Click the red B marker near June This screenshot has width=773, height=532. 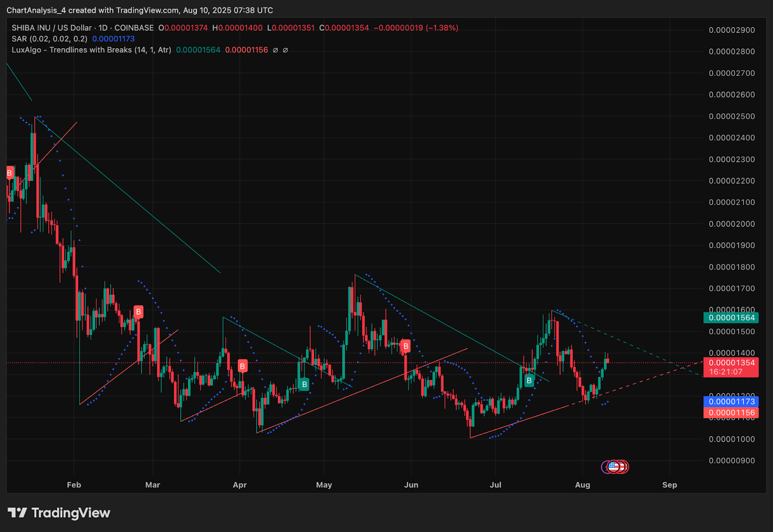(406, 346)
